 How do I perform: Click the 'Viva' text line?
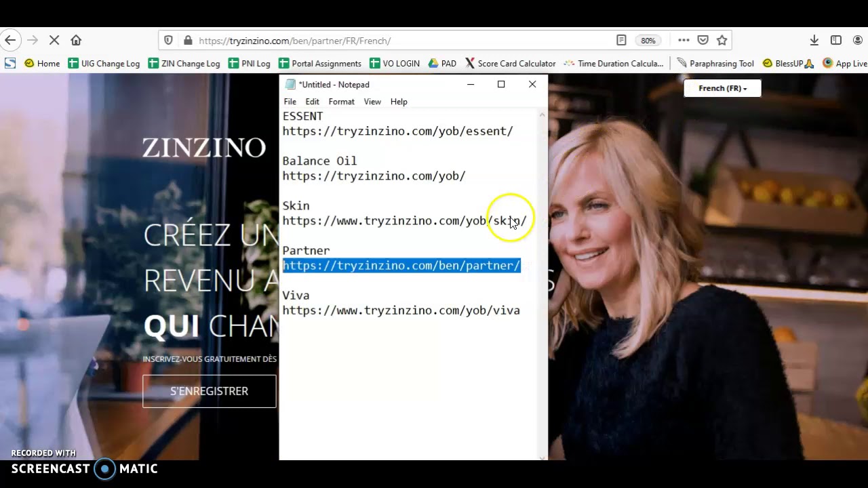(x=296, y=296)
